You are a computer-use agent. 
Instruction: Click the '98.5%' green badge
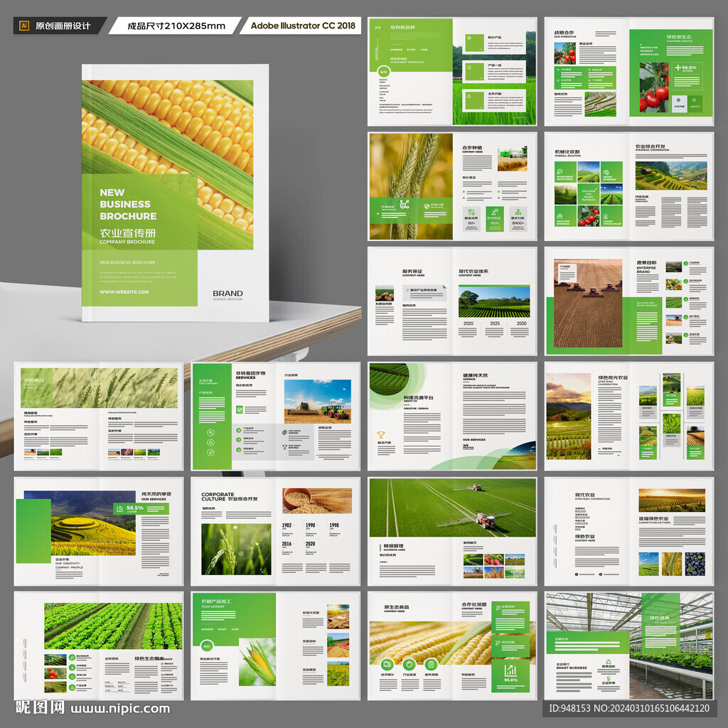[x=141, y=508]
